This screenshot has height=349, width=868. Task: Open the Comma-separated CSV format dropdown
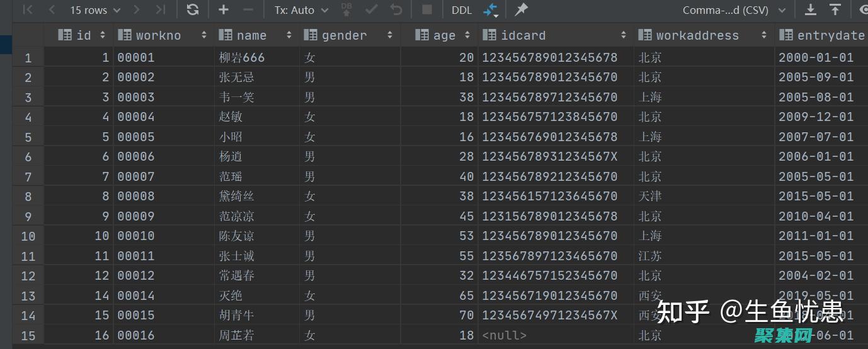[x=734, y=10]
